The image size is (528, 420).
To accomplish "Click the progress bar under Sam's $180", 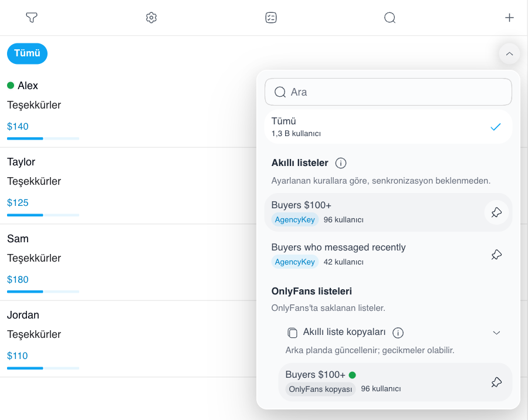I will [x=43, y=292].
